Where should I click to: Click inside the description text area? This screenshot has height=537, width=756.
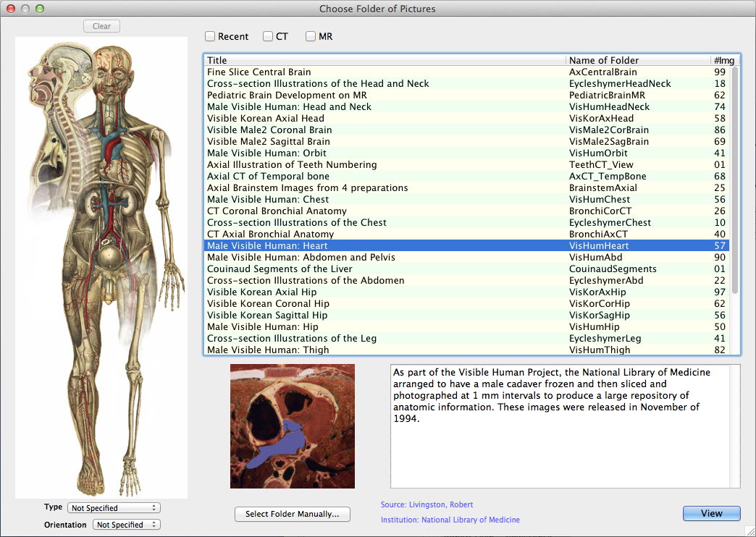pos(565,449)
